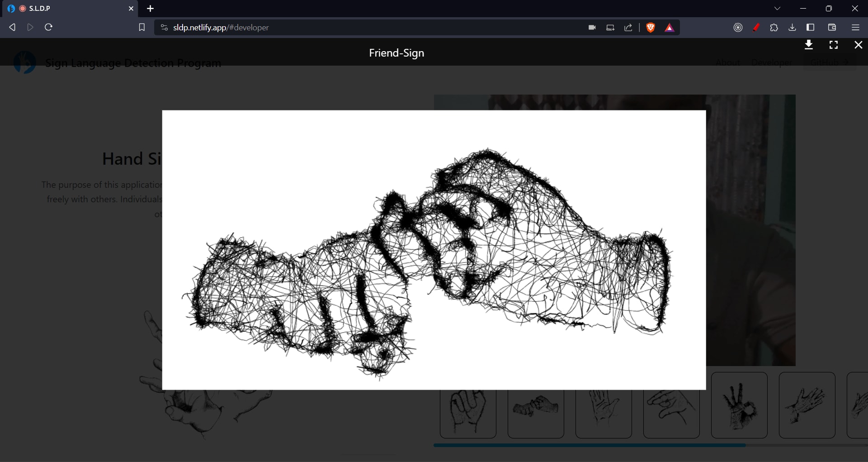Close the S.L.D.P tab
Viewport: 868px width, 462px height.
point(131,9)
